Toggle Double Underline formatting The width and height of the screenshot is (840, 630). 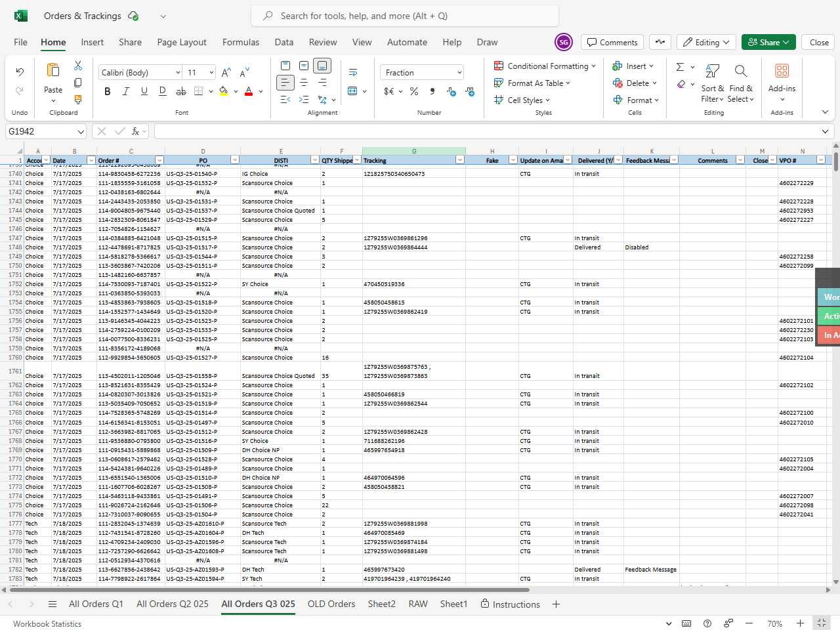(162, 91)
